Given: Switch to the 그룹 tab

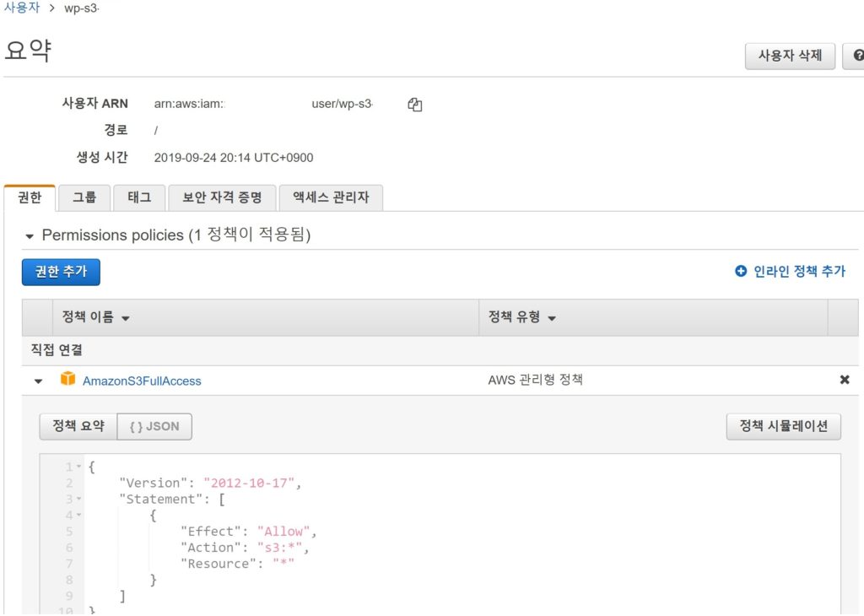Looking at the screenshot, I should point(84,197).
